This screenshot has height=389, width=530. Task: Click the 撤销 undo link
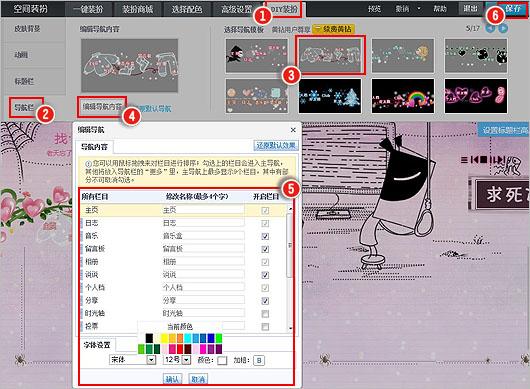[x=402, y=9]
